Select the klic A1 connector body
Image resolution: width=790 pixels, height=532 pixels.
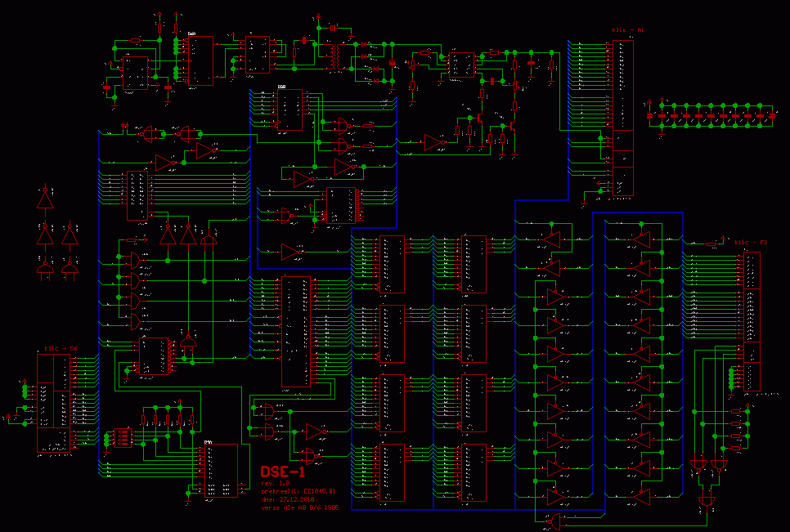click(x=623, y=114)
